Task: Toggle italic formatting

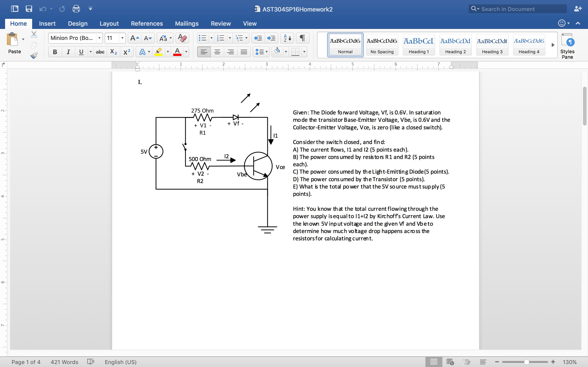Action: 68,52
